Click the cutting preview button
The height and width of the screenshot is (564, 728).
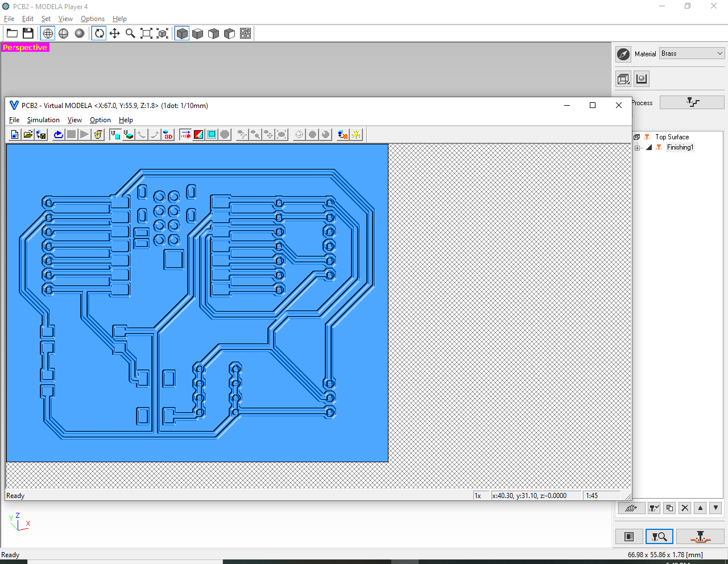(659, 536)
